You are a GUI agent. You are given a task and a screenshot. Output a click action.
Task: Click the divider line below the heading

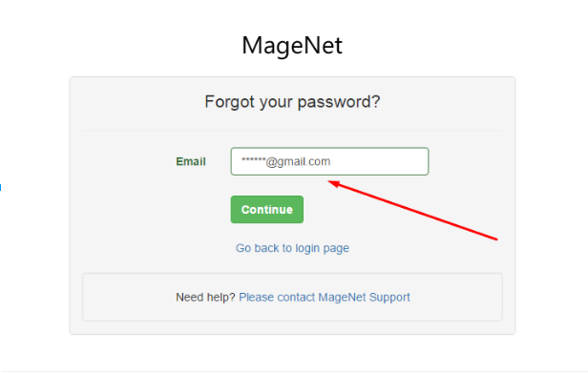(x=292, y=131)
